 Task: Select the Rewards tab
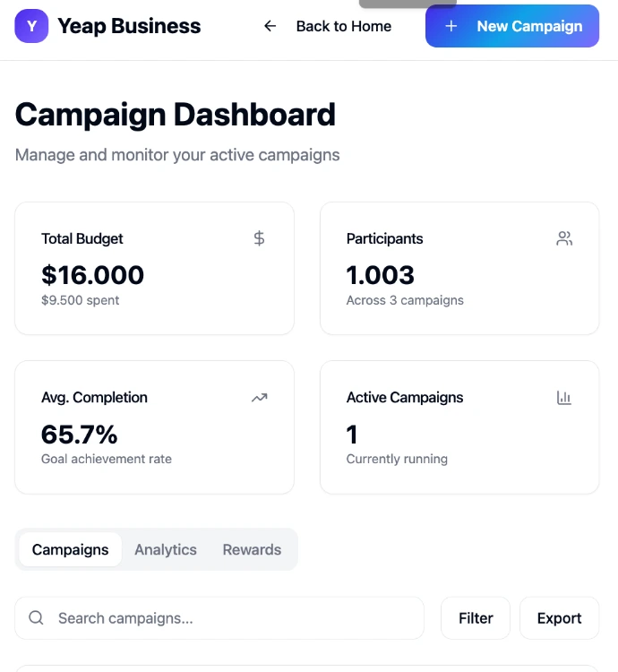click(x=252, y=549)
